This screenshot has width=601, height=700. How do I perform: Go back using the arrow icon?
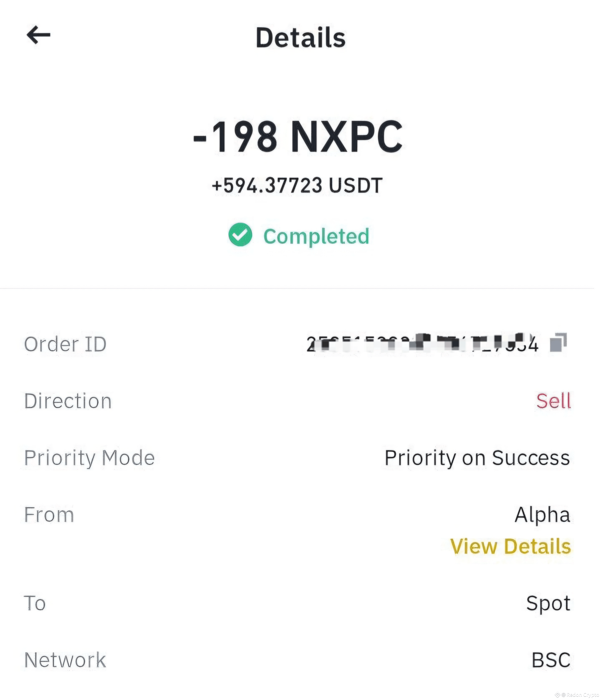38,35
